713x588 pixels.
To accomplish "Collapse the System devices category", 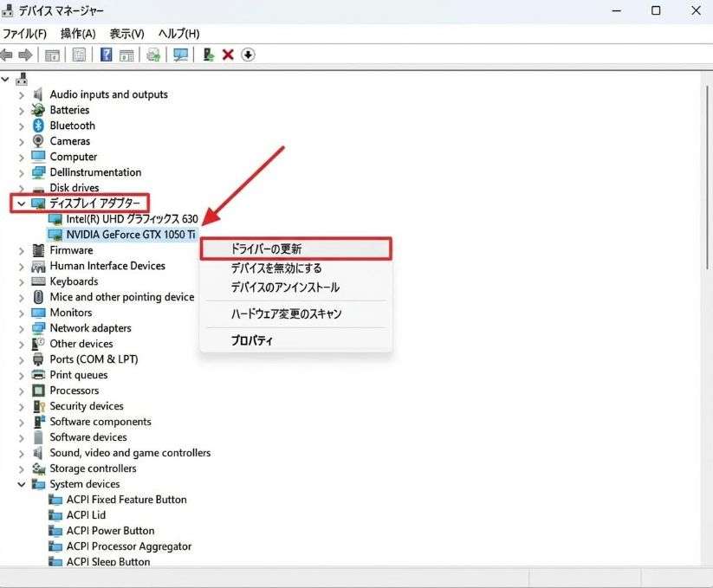I will [x=22, y=484].
